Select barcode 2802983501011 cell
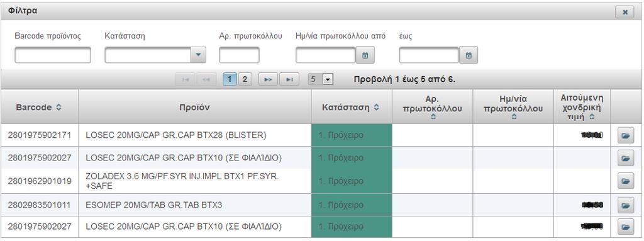This screenshot has width=644, height=241. coord(40,205)
